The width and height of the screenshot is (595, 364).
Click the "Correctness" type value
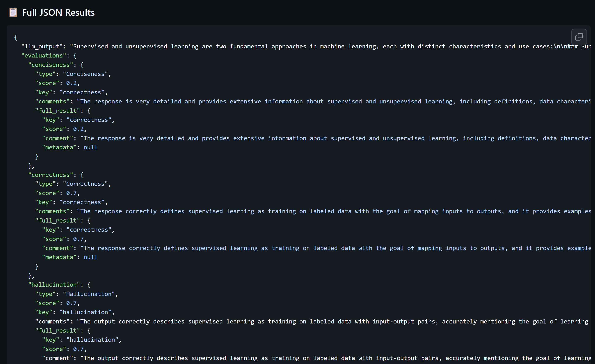[x=85, y=184]
